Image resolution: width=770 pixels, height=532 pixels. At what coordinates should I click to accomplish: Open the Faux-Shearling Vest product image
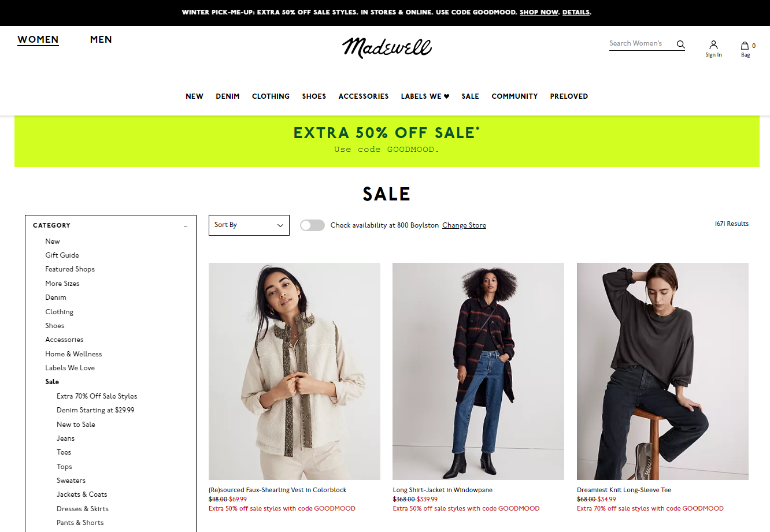tap(294, 371)
